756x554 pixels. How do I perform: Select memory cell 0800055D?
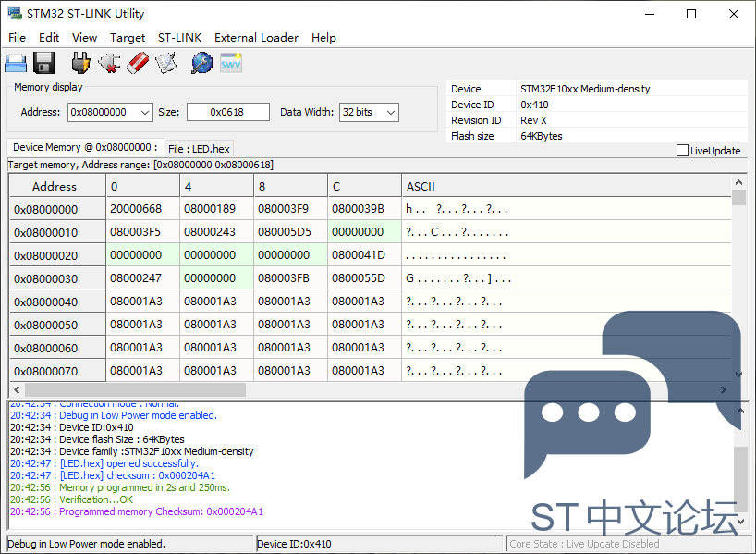click(364, 278)
